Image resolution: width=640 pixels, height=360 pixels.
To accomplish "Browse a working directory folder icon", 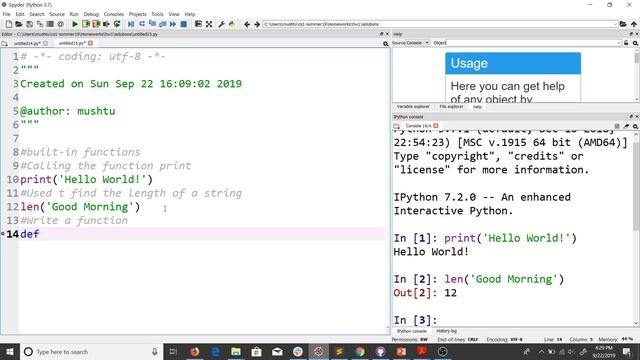I will pyautogui.click(x=623, y=24).
